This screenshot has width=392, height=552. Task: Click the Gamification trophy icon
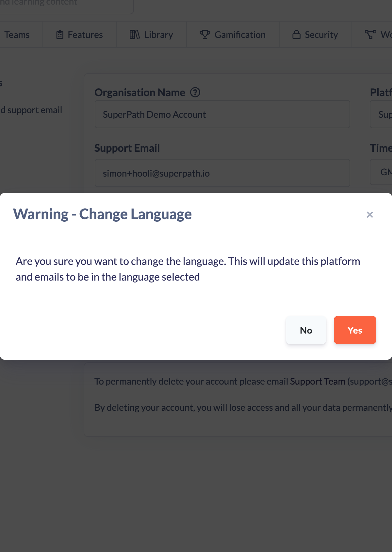[x=205, y=35]
